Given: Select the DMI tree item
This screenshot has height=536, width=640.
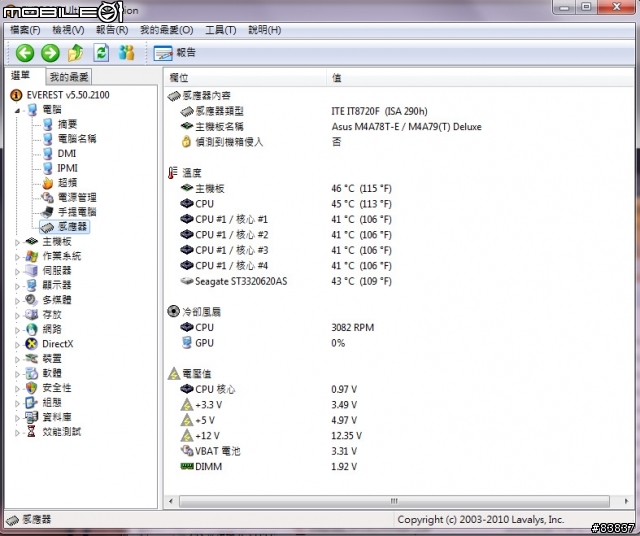Looking at the screenshot, I should [67, 153].
